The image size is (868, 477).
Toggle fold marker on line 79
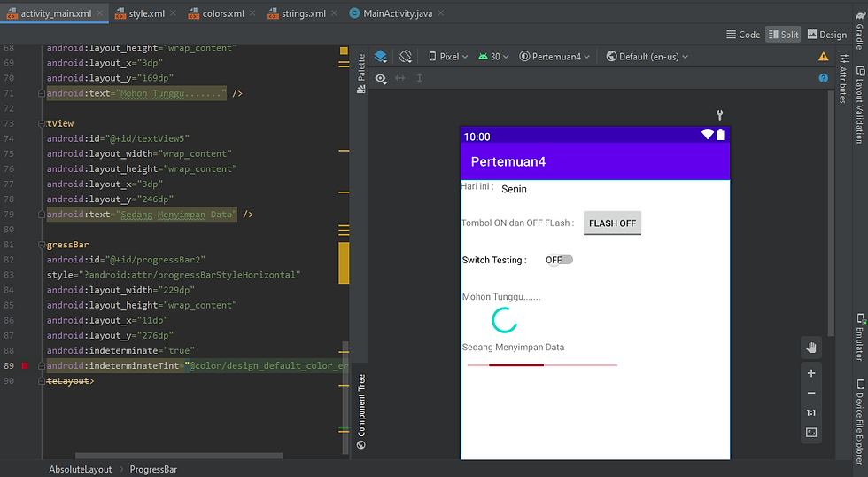42,215
